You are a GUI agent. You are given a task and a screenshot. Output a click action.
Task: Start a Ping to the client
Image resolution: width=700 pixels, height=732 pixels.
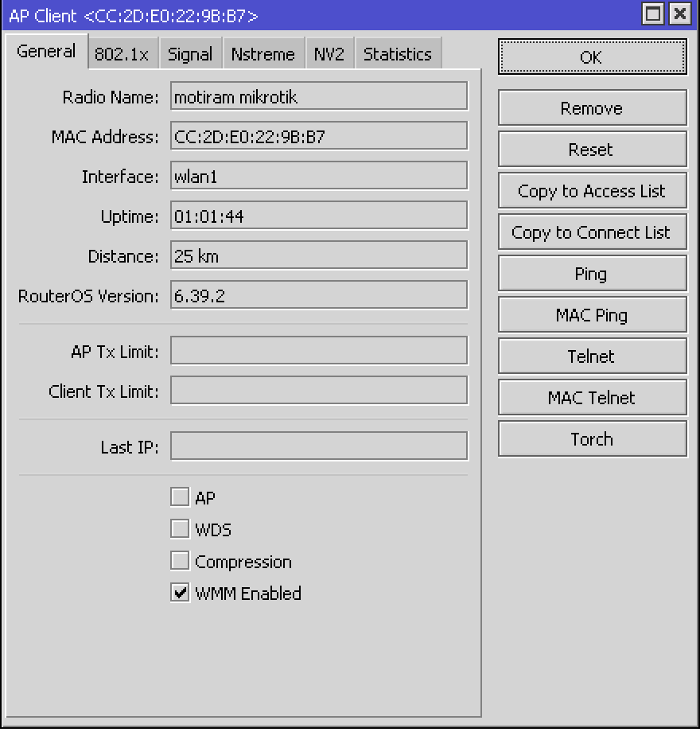click(x=592, y=273)
